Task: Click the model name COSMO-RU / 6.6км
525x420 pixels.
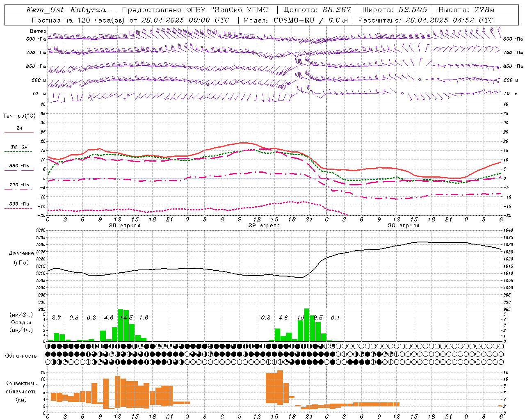Action: pos(311,20)
